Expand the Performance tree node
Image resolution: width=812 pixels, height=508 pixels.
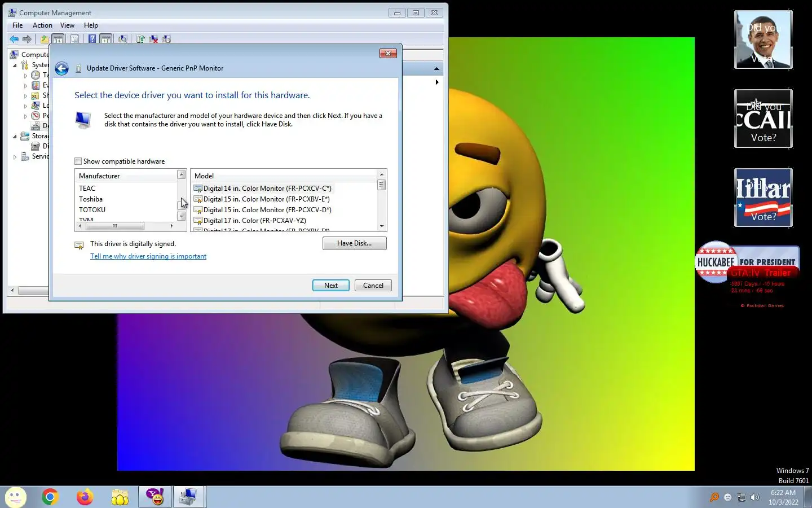pyautogui.click(x=25, y=116)
